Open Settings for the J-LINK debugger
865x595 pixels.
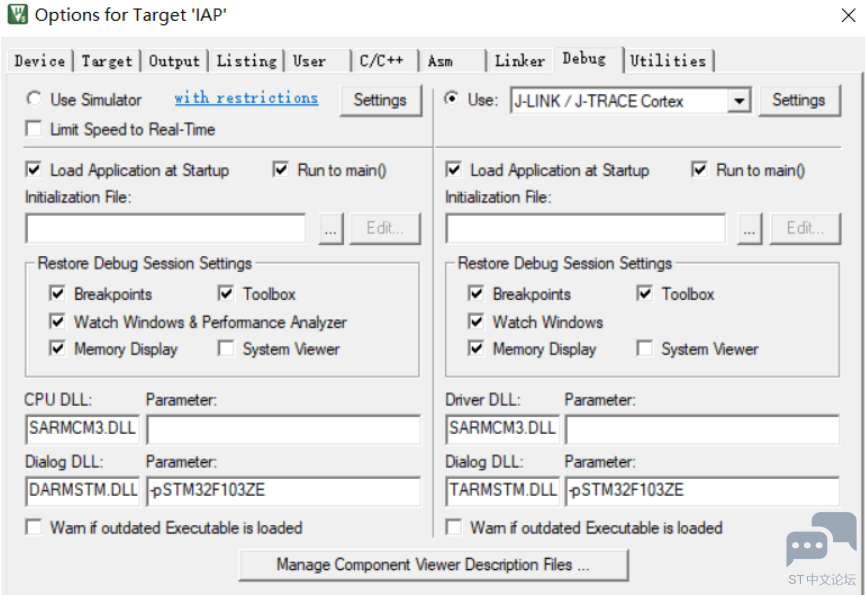(799, 100)
